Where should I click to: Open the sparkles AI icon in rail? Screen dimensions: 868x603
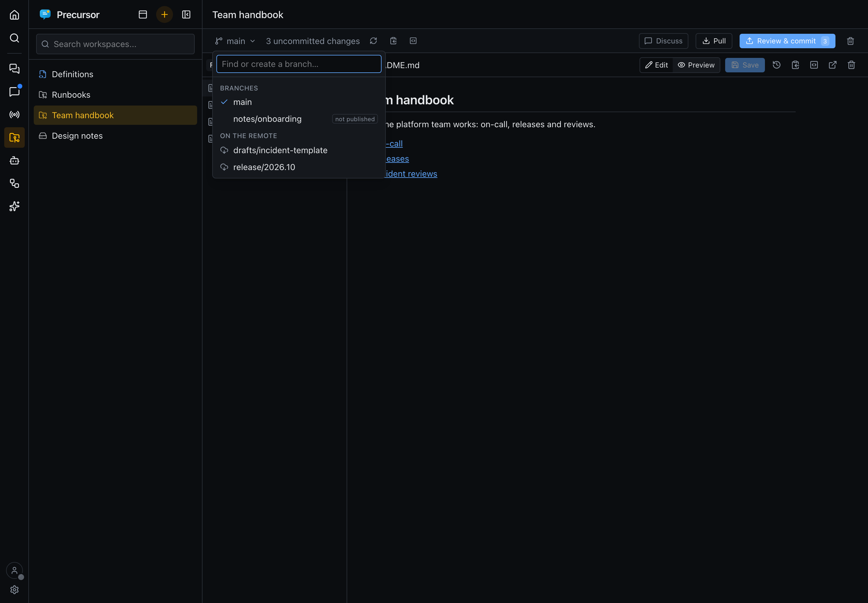click(14, 206)
